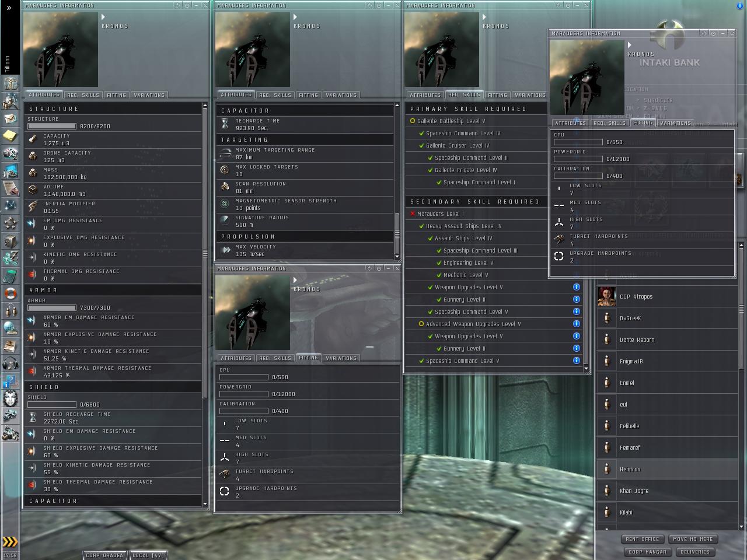Open Kronos dropdown arrow in Structure attributes window
747x560 pixels.
tap(103, 17)
